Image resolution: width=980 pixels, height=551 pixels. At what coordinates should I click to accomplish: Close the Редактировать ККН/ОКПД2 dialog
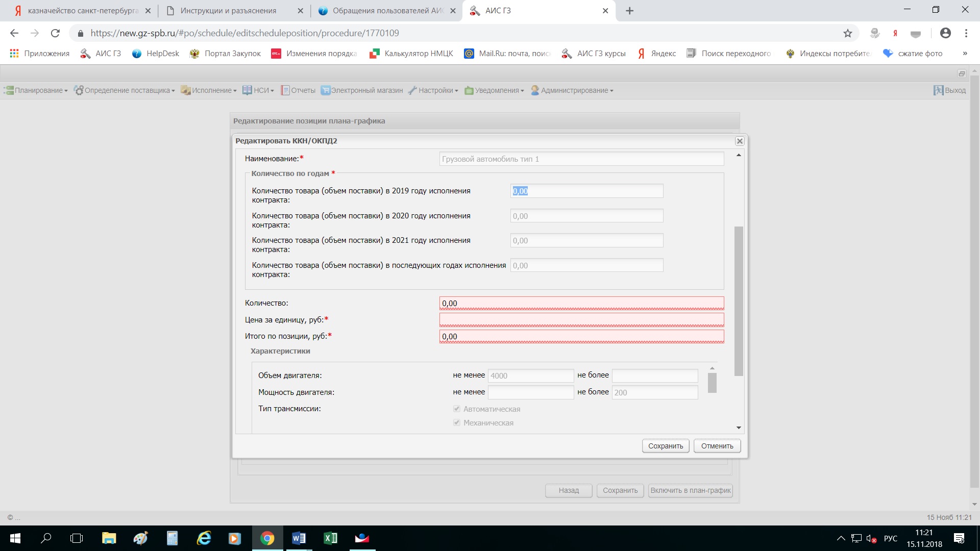(x=740, y=141)
